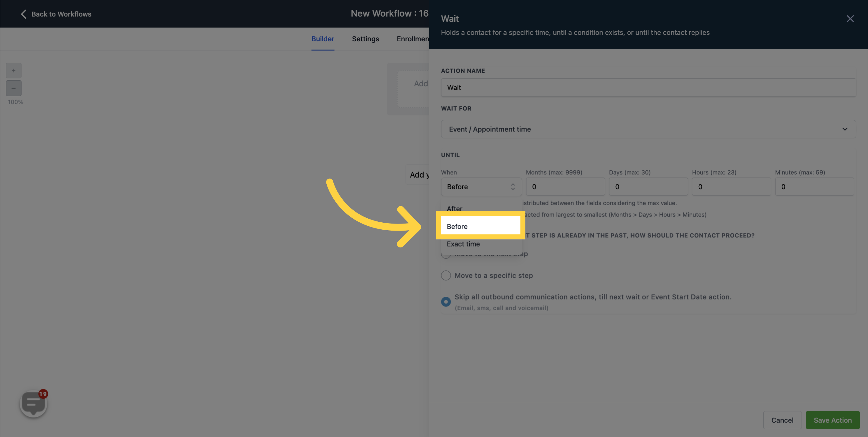Switch to the Builder tab
Viewport: 868px width, 437px height.
click(x=322, y=39)
